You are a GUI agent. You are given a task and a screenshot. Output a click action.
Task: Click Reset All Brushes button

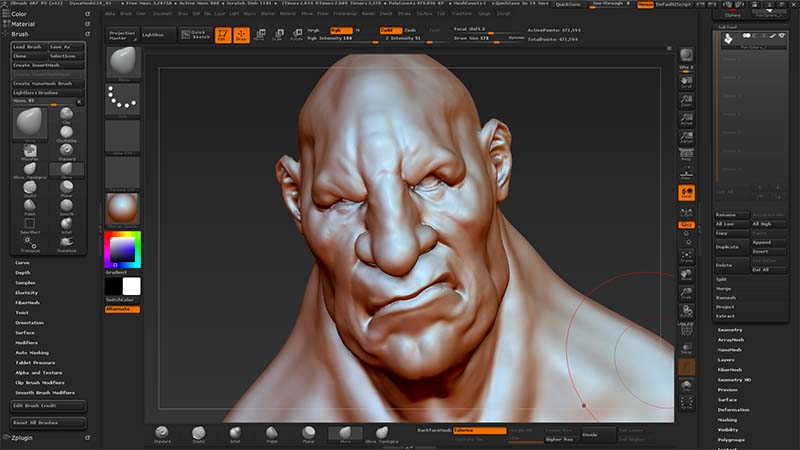pyautogui.click(x=48, y=423)
